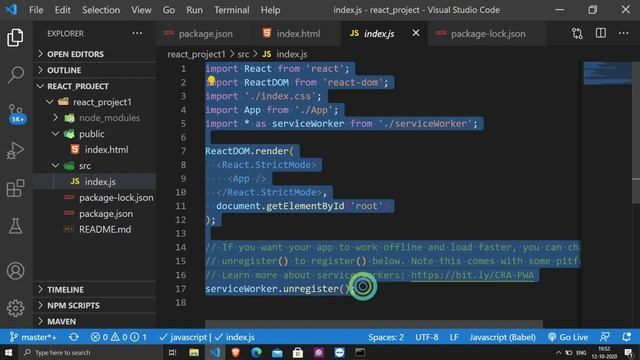Open the File menu
Image resolution: width=640 pixels, height=360 pixels.
tap(36, 10)
